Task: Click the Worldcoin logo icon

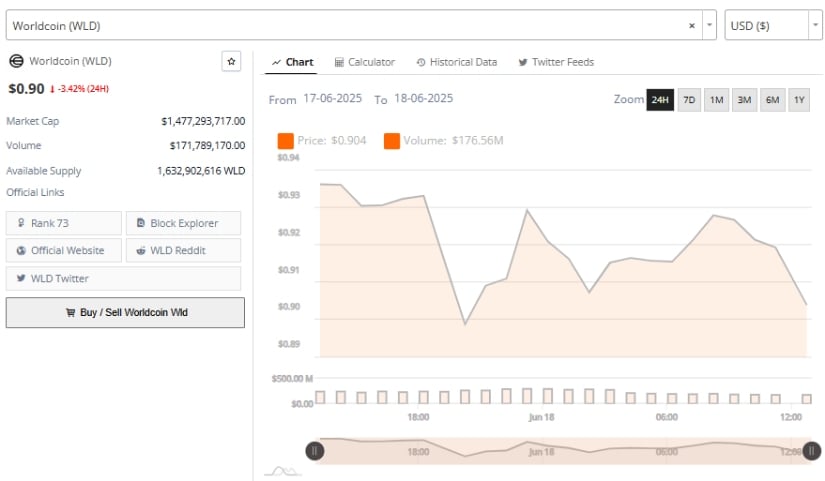Action: (16, 62)
